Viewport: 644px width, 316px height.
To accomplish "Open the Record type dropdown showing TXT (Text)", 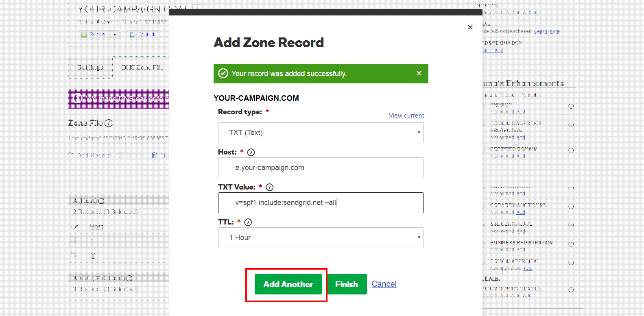I will (321, 133).
